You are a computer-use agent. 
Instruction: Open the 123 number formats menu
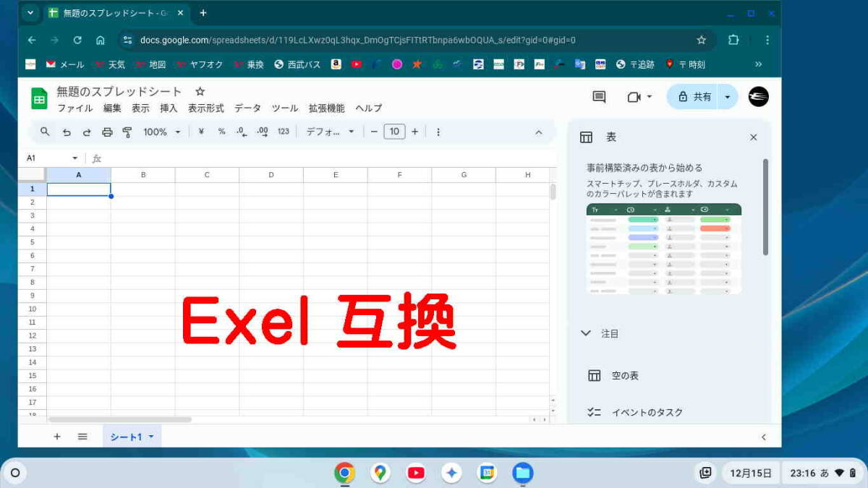pos(284,132)
